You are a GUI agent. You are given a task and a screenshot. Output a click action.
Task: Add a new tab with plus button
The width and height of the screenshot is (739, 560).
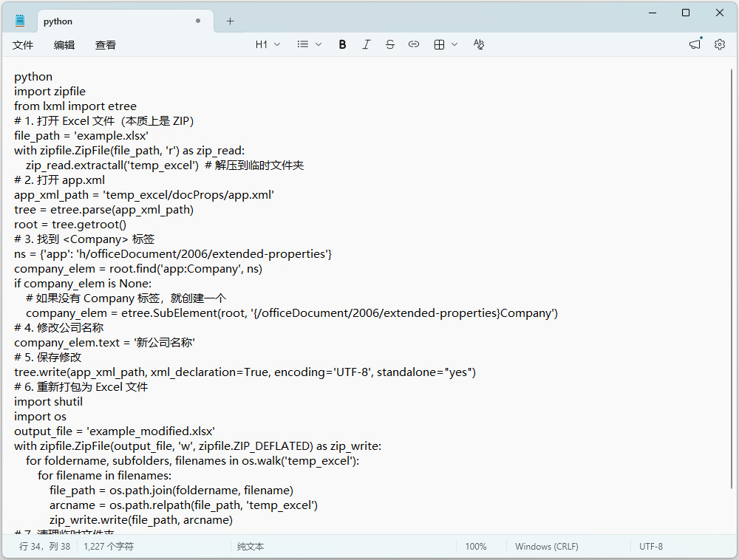[x=230, y=21]
